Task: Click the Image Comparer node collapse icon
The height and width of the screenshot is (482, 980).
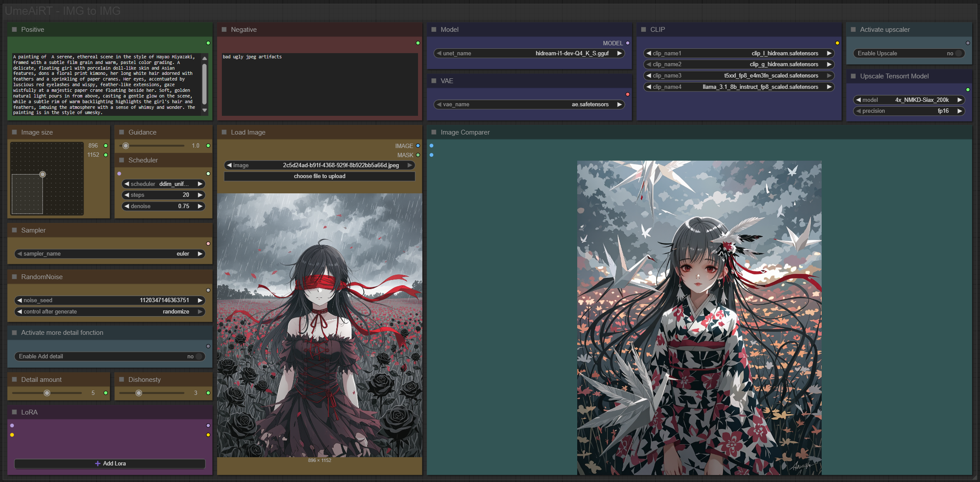Action: pyautogui.click(x=434, y=132)
